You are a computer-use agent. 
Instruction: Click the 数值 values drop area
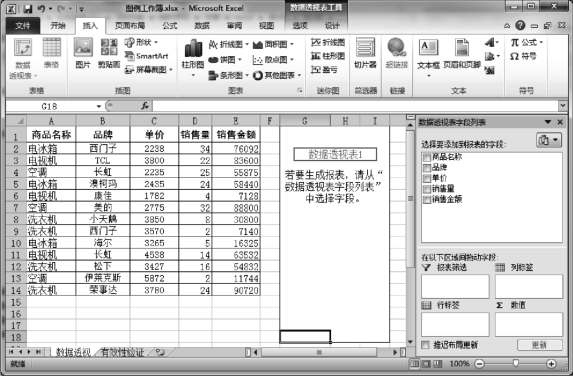pos(528,324)
